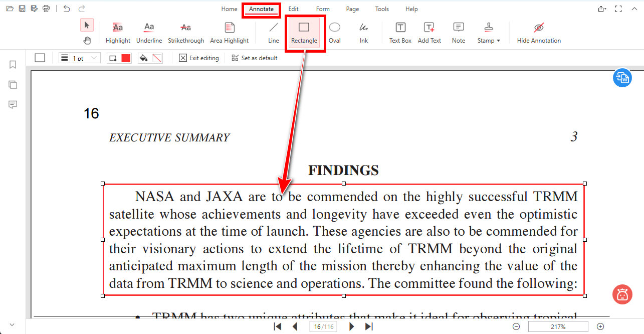The image size is (644, 334).
Task: Go to the next page
Action: click(351, 327)
